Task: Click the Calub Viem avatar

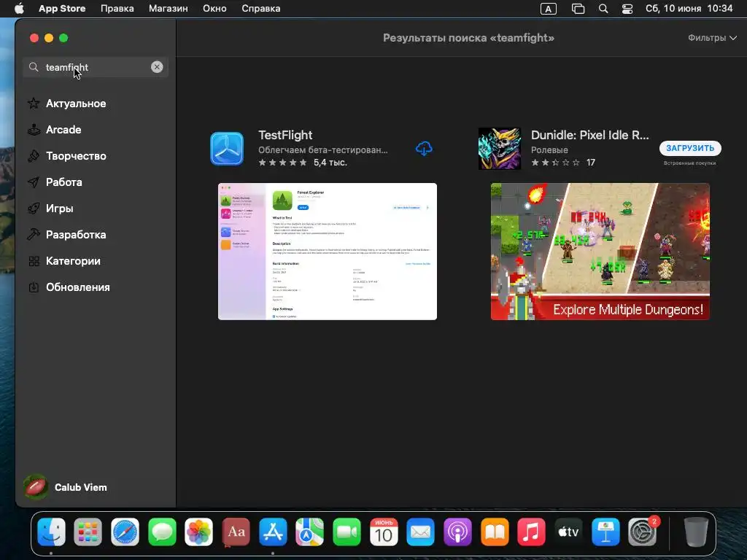Action: pyautogui.click(x=36, y=487)
